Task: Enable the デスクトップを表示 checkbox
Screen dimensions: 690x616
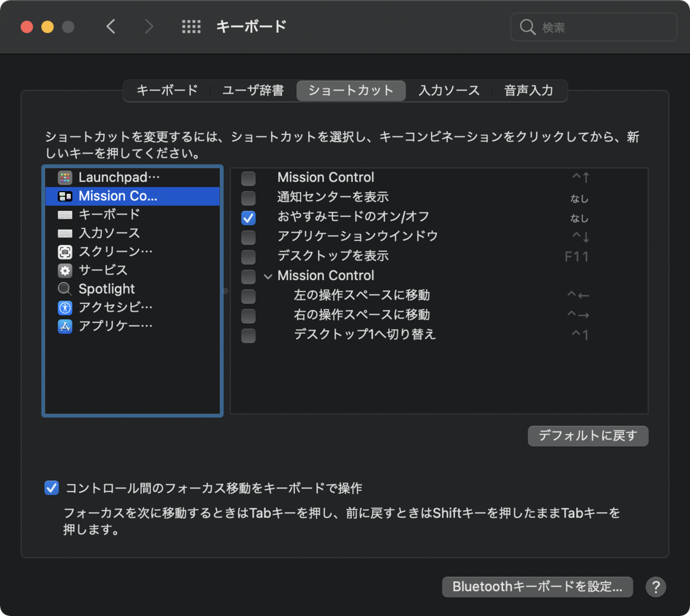Action: [248, 257]
